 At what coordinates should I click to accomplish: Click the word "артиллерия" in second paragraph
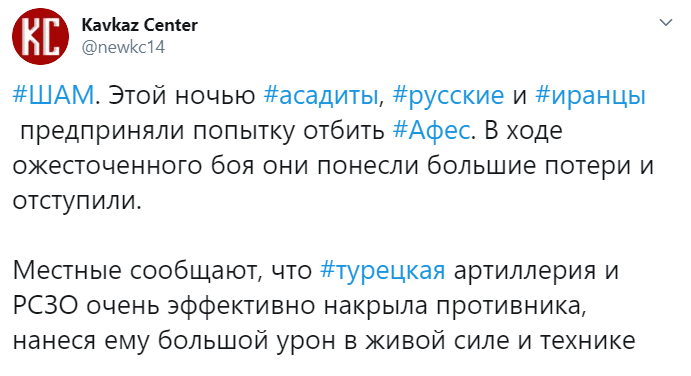pos(525,271)
